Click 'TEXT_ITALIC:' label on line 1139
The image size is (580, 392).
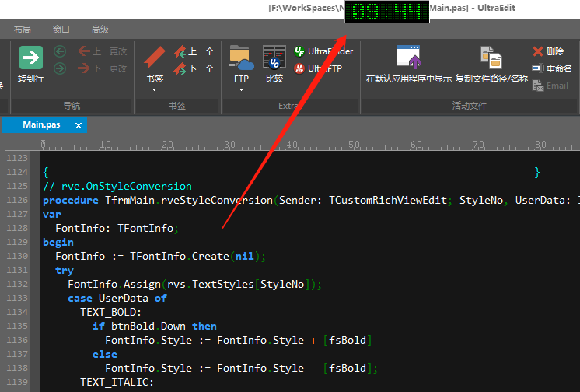(117, 383)
